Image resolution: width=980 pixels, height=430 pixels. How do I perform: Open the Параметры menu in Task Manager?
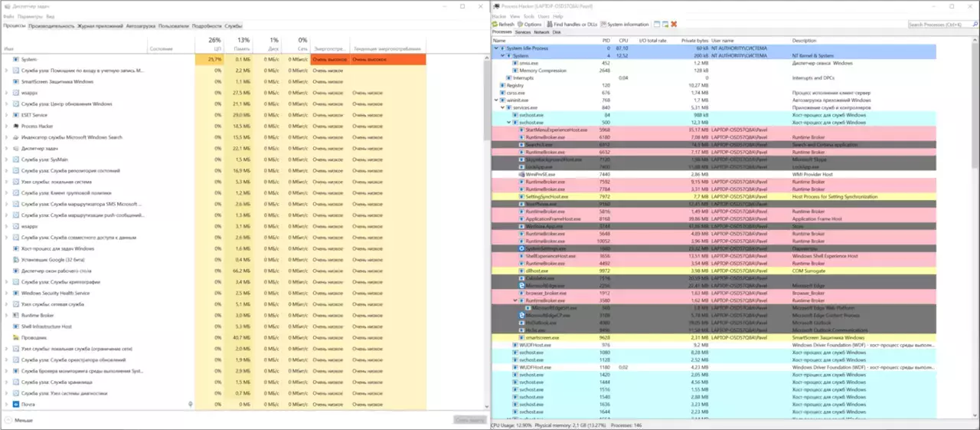[30, 16]
